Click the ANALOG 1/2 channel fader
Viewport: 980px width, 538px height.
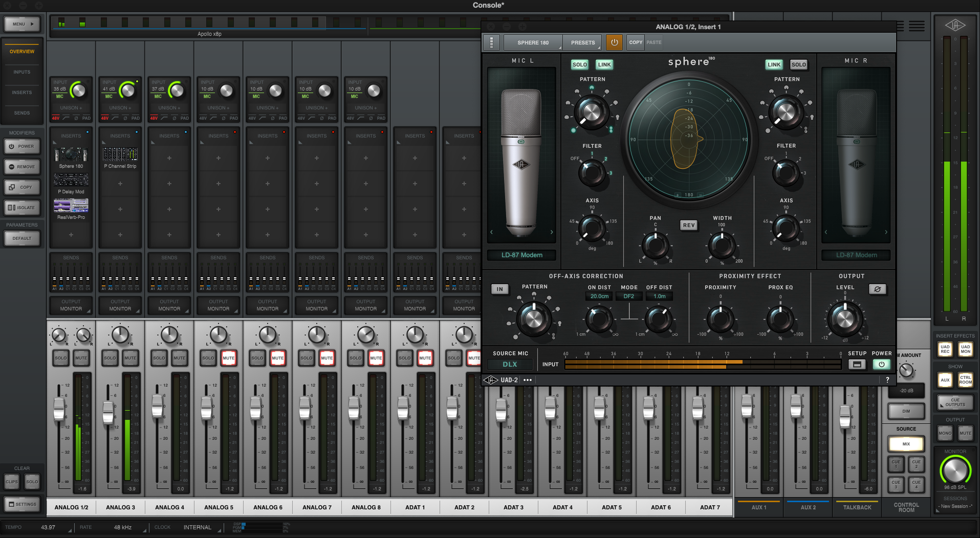[x=59, y=409]
